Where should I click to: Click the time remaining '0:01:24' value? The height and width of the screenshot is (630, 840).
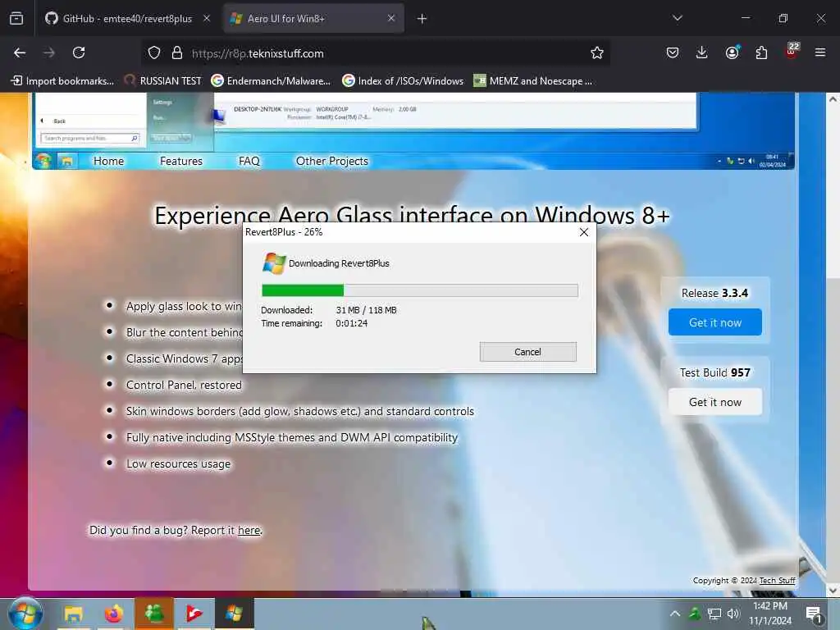(x=351, y=323)
